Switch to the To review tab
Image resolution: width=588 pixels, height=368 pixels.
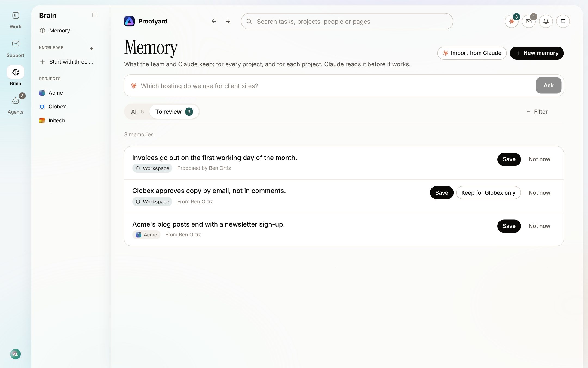pyautogui.click(x=174, y=111)
